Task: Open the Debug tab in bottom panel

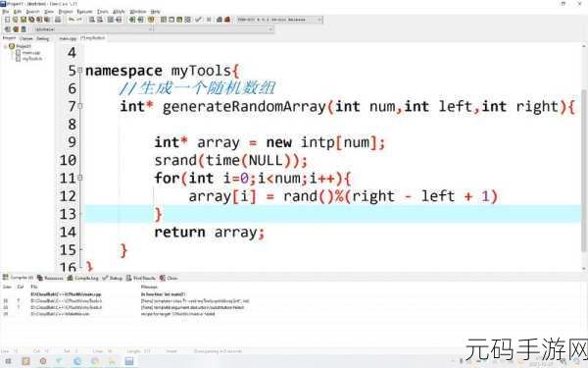Action: (x=113, y=278)
